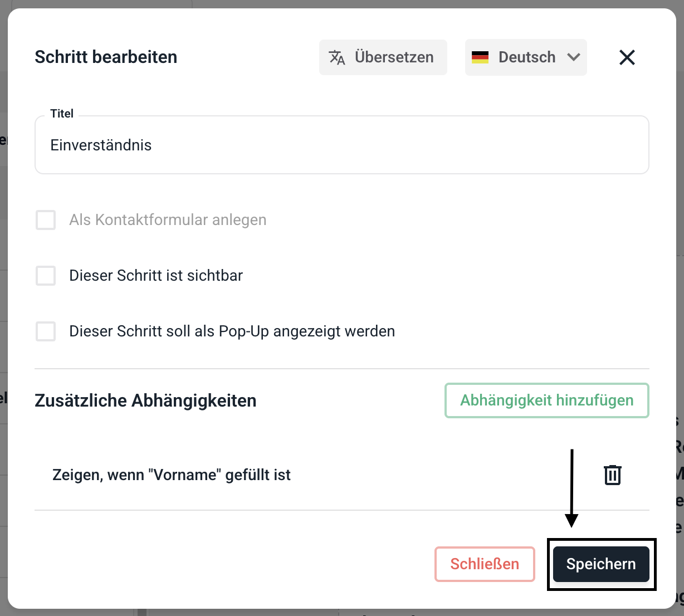This screenshot has width=684, height=616.
Task: Check the Pop-Up display checkbox
Action: click(46, 331)
